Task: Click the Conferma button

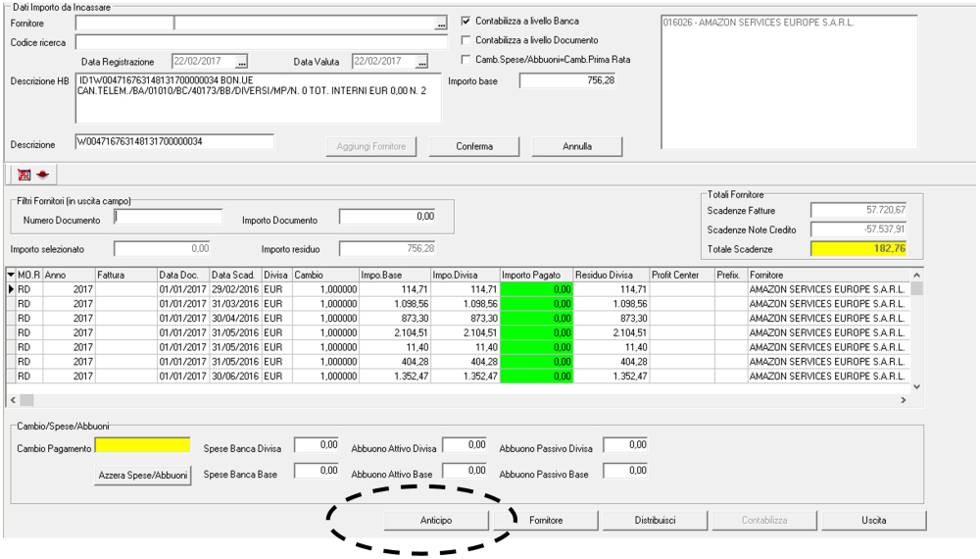Action: [x=474, y=146]
